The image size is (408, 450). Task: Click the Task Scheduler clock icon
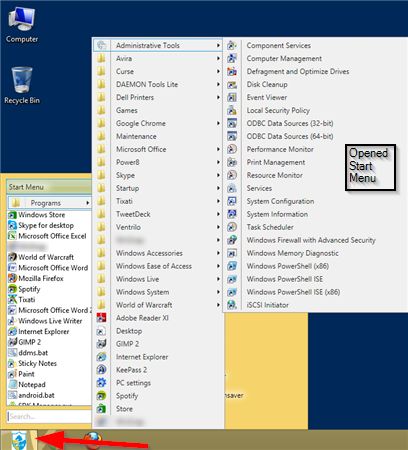tap(232, 227)
